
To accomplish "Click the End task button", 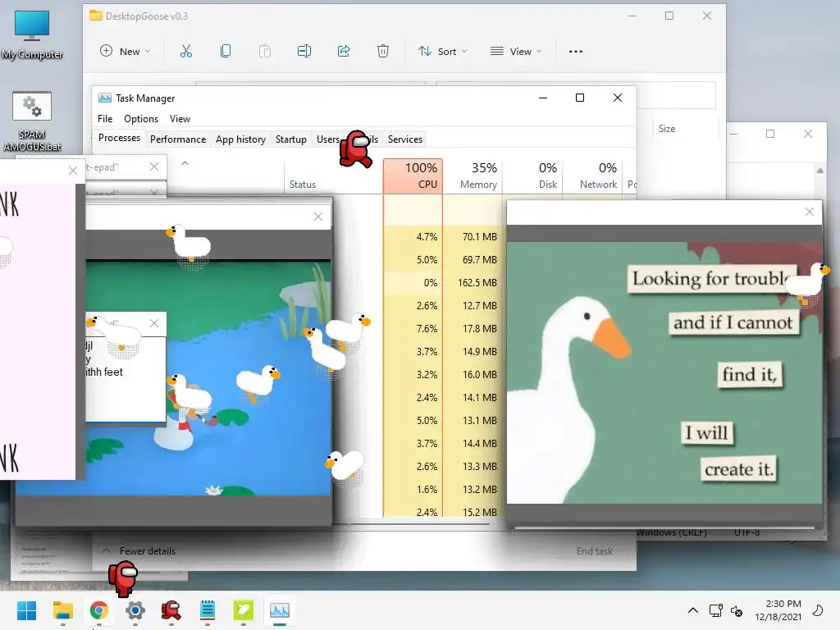I will [594, 550].
